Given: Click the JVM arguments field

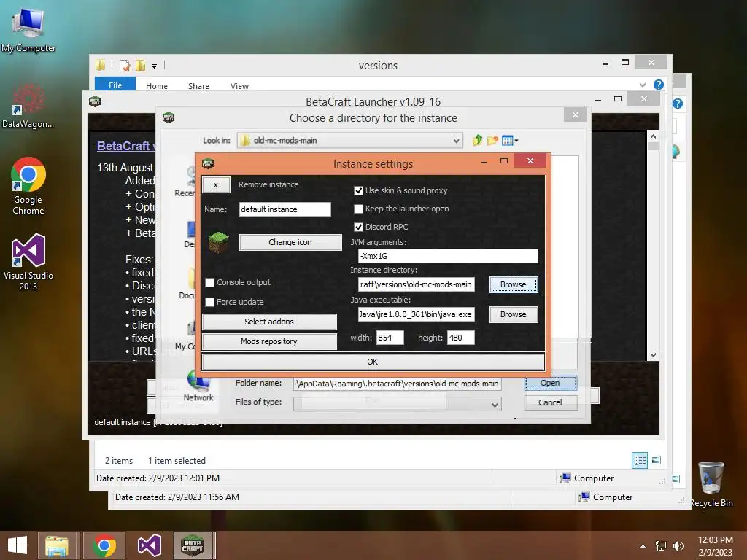Looking at the screenshot, I should 449,256.
